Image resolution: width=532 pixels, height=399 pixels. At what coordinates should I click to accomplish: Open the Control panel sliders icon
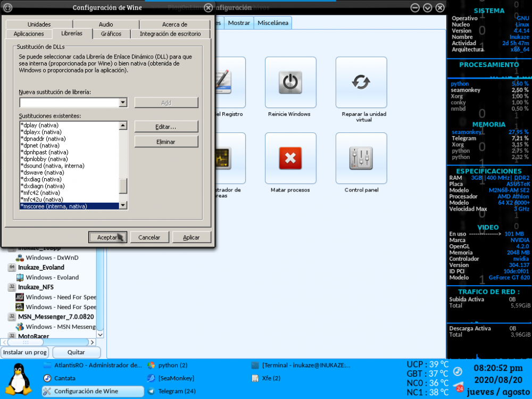click(361, 158)
